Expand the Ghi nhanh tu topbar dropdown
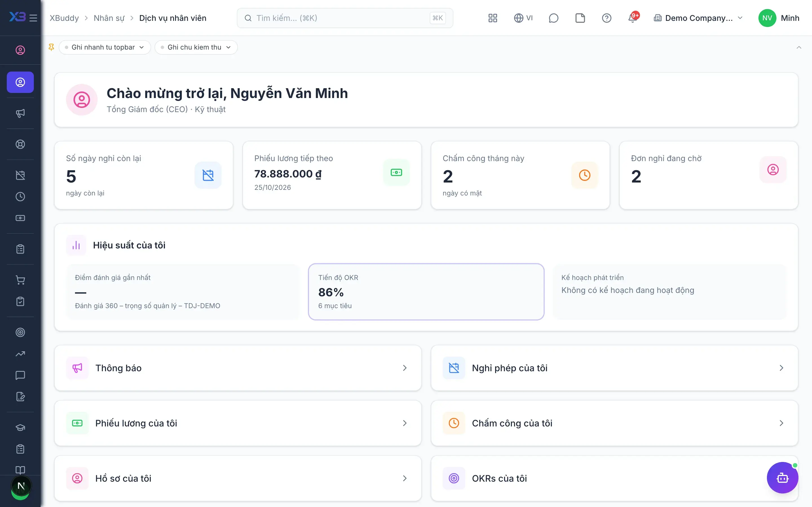Viewport: 812px width, 507px height. point(105,47)
